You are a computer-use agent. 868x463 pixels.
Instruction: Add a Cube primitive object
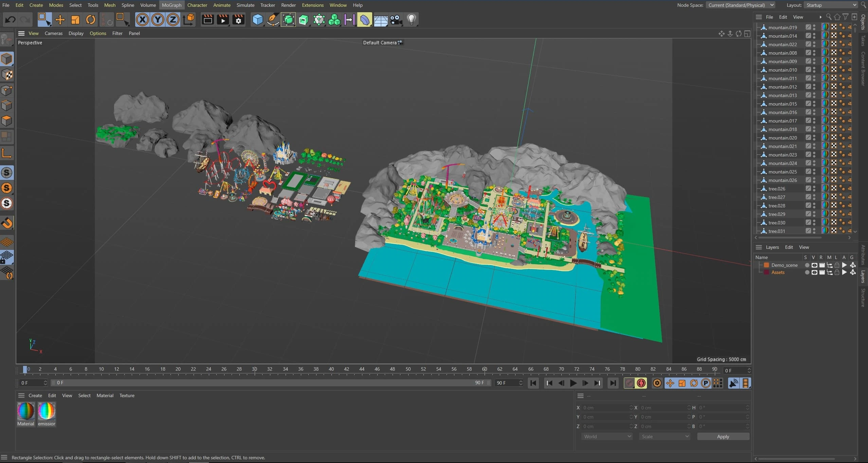coord(257,20)
